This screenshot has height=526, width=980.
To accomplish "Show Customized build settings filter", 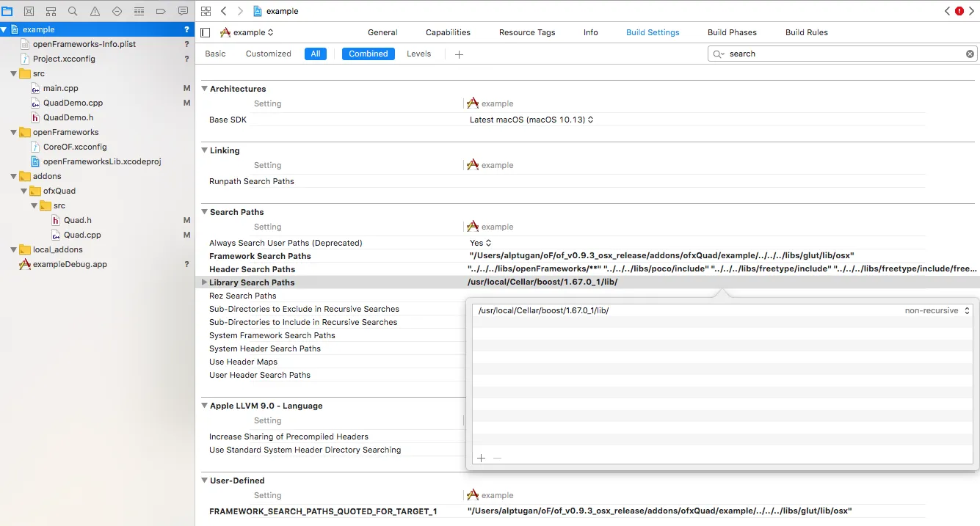I will pos(268,54).
